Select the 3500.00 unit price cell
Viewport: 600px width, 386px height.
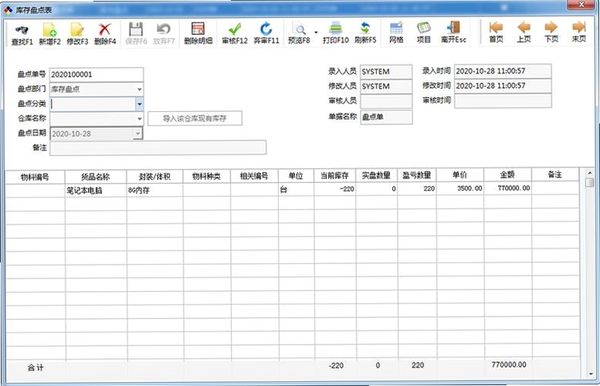(460, 188)
